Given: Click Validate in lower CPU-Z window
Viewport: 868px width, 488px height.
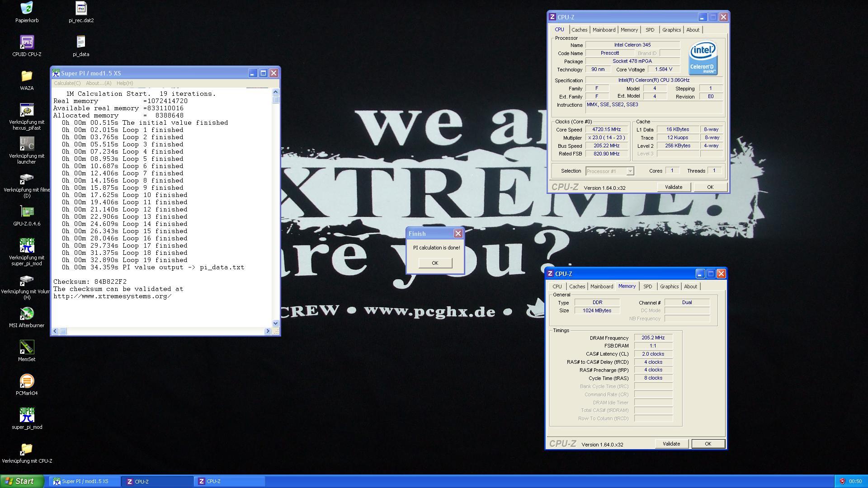Looking at the screenshot, I should click(671, 444).
